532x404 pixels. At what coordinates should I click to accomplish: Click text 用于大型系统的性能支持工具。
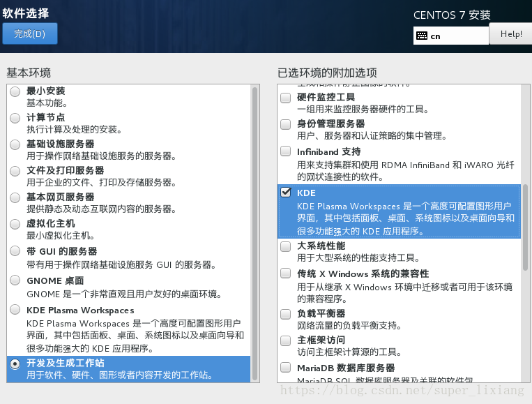pos(358,257)
